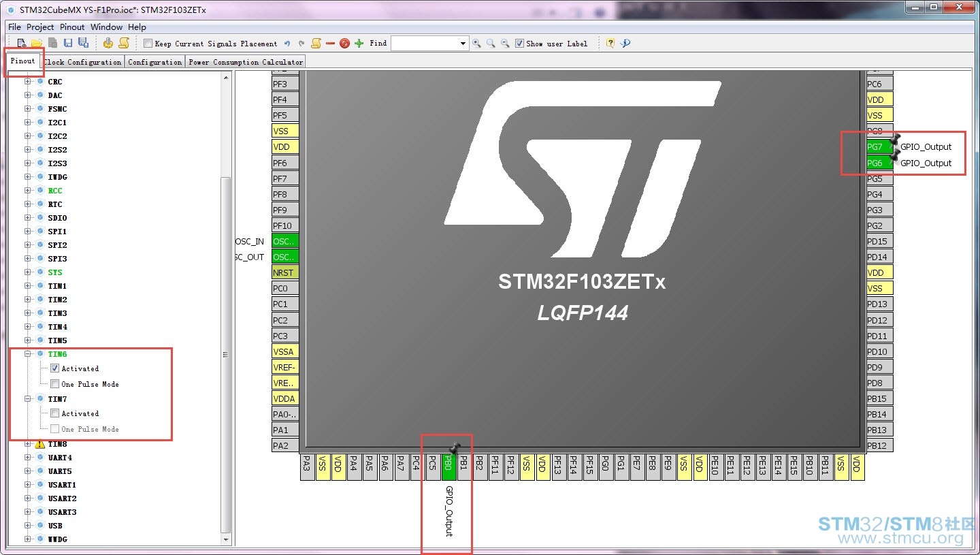This screenshot has height=555, width=980.
Task: Click the cube icon beside USB
Action: (40, 526)
